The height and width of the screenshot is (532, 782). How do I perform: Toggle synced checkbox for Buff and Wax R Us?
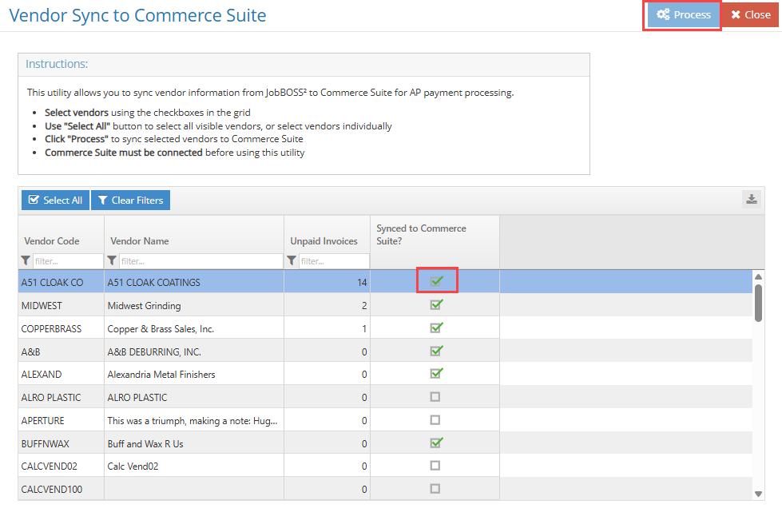point(436,443)
